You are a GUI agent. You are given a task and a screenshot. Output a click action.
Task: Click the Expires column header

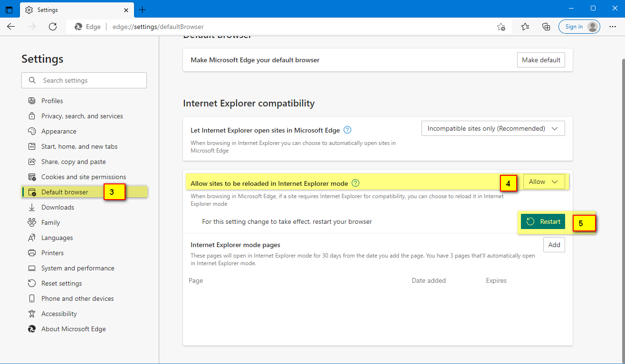click(496, 280)
